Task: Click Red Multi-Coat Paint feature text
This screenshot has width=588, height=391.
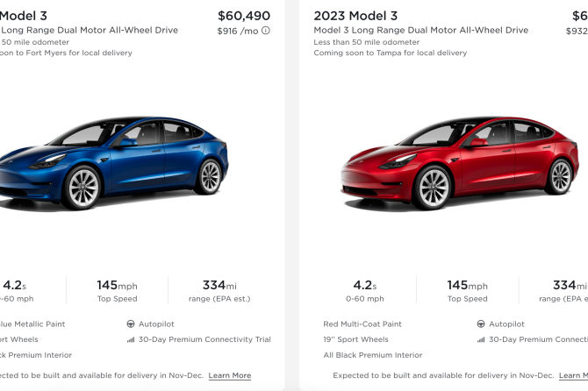Action: click(x=362, y=323)
